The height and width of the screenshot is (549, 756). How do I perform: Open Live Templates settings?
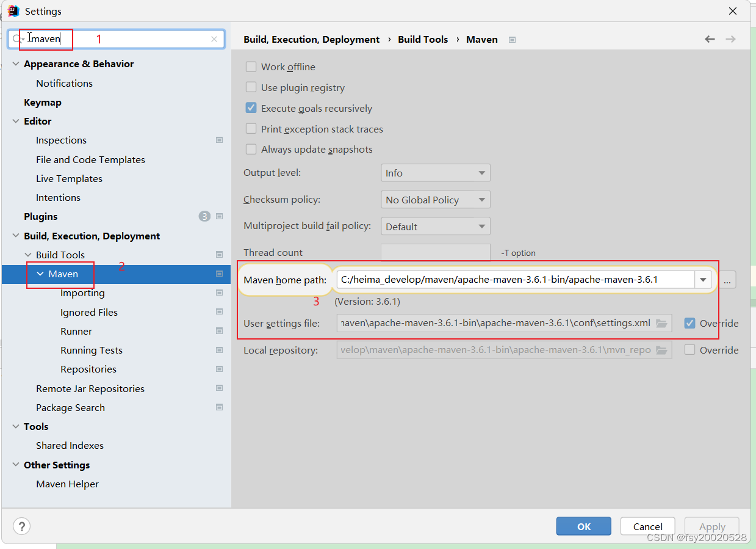(x=69, y=178)
